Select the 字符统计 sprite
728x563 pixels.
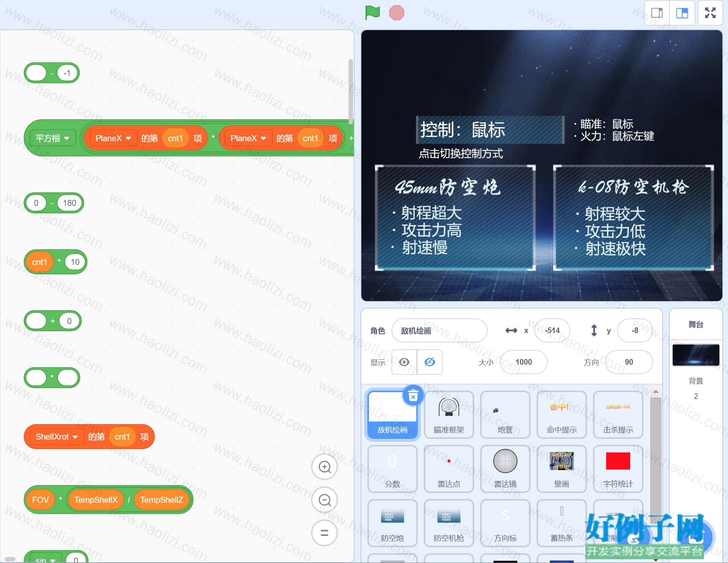(x=618, y=469)
